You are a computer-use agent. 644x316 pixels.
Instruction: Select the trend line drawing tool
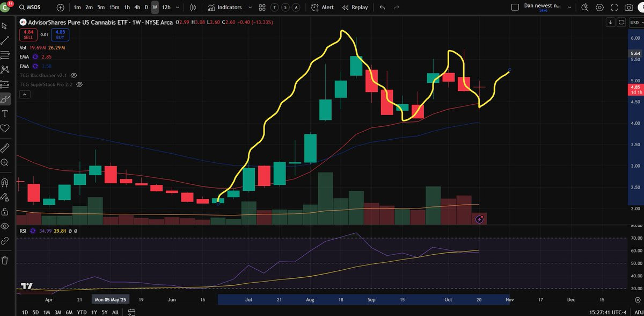click(5, 40)
